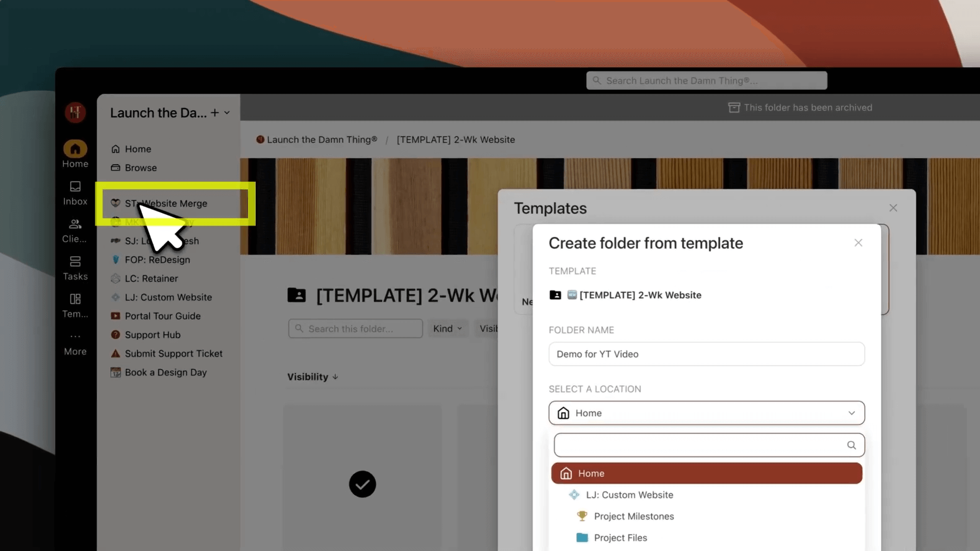
Task: Open the Kind filter dropdown
Action: [x=447, y=329]
